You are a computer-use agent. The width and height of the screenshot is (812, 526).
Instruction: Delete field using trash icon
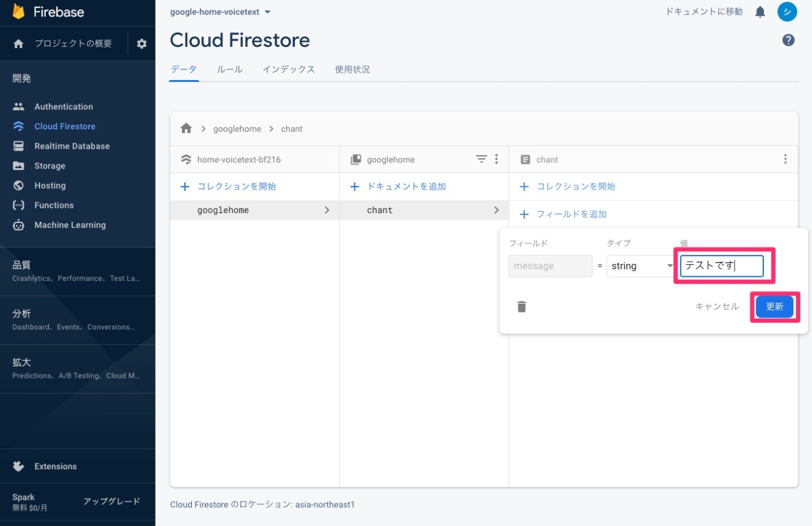[x=522, y=307]
